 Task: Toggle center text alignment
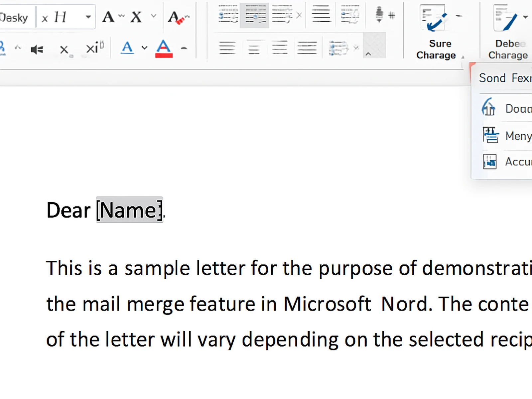pos(254,48)
